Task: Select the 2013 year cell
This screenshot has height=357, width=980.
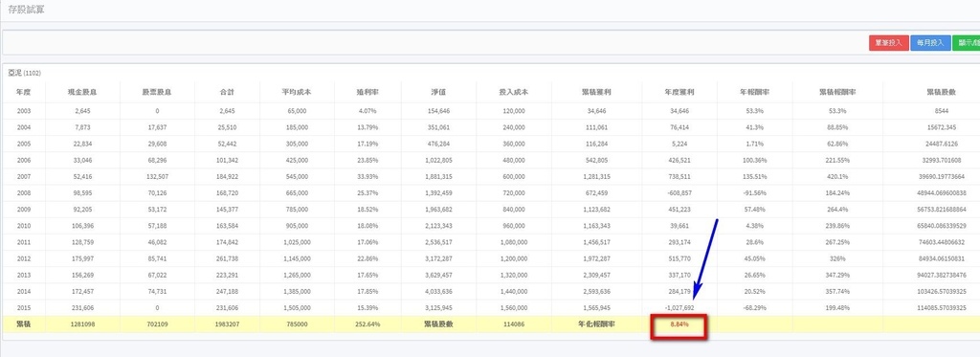Action: [24, 275]
